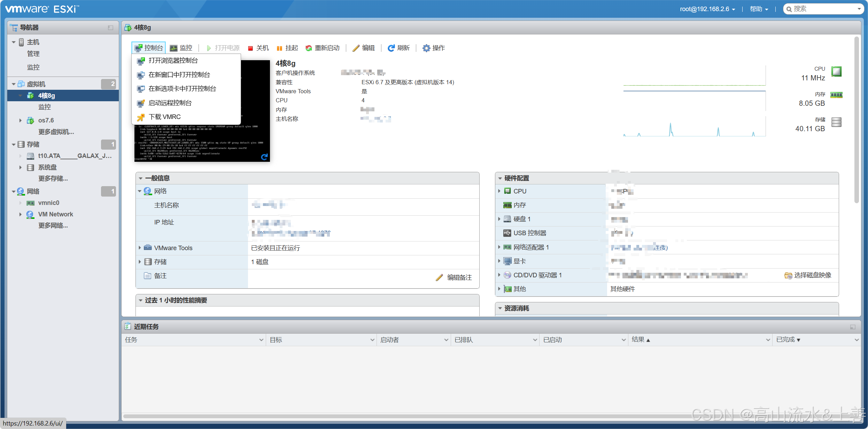The image size is (868, 429).
Task: Expand the CPU hardware row
Action: [499, 191]
